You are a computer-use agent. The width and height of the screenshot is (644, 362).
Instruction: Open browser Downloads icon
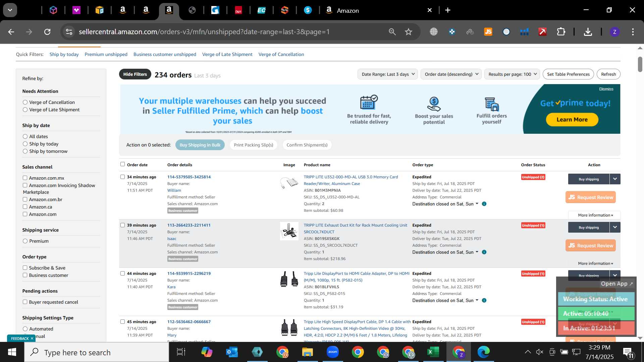[x=588, y=32]
